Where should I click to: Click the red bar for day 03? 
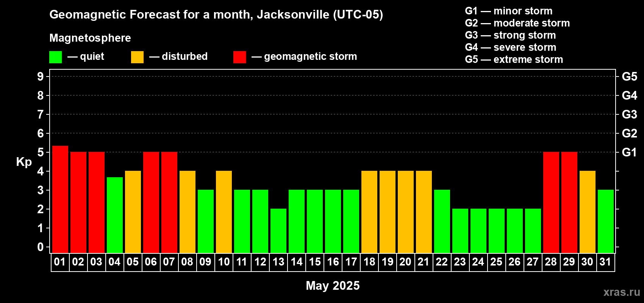[x=97, y=203]
